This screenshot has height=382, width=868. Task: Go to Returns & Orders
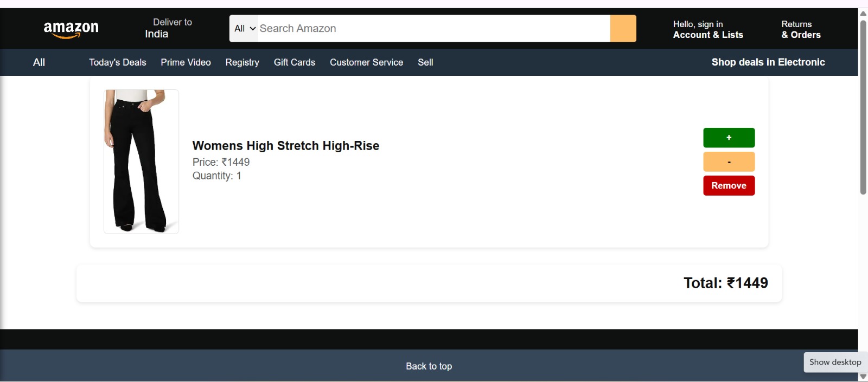click(x=800, y=29)
